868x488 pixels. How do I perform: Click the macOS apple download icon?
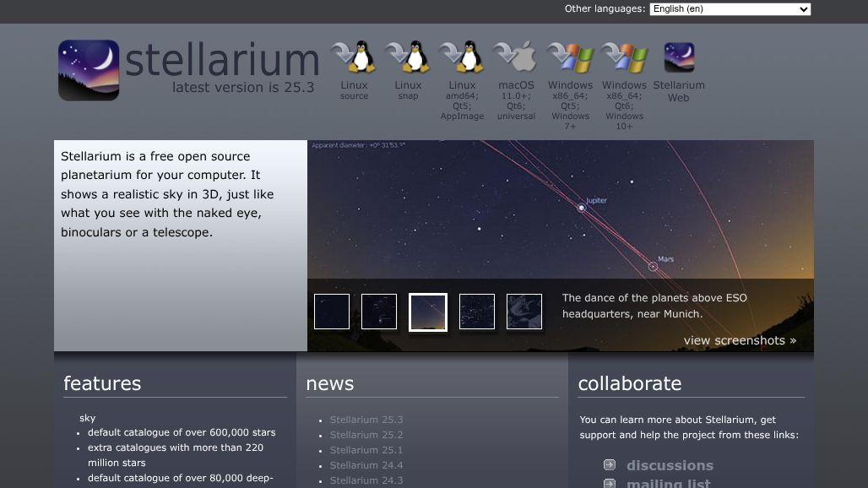[x=516, y=57]
